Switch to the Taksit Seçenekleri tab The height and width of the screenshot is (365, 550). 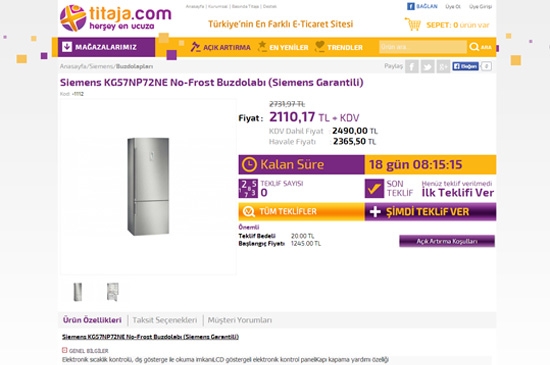pos(165,320)
